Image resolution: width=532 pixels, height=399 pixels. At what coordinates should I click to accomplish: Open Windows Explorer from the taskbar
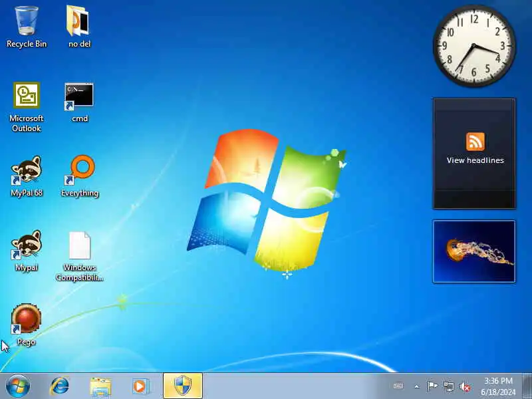tap(100, 386)
